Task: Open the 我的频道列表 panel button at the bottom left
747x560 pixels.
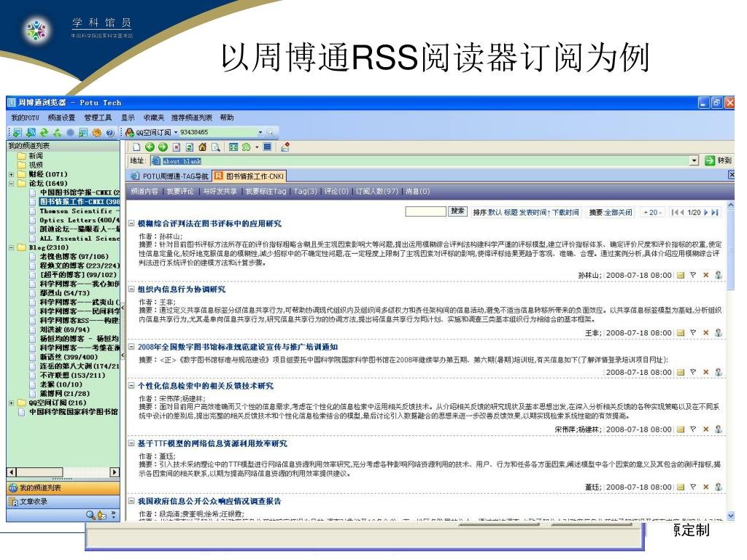Action: click(x=63, y=488)
